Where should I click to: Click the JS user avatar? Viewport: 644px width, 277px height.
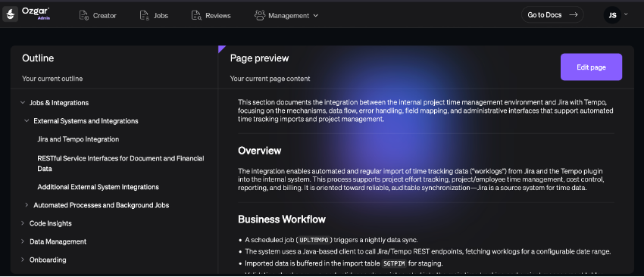pos(612,15)
